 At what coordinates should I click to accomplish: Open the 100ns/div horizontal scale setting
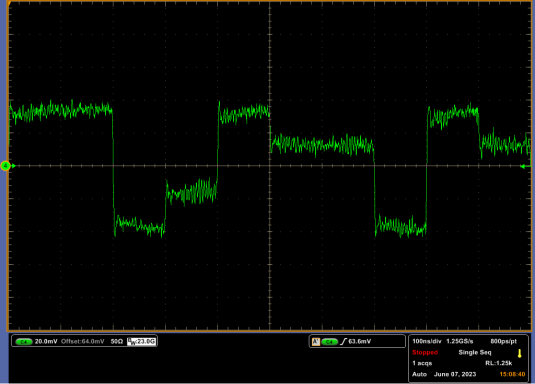426,341
